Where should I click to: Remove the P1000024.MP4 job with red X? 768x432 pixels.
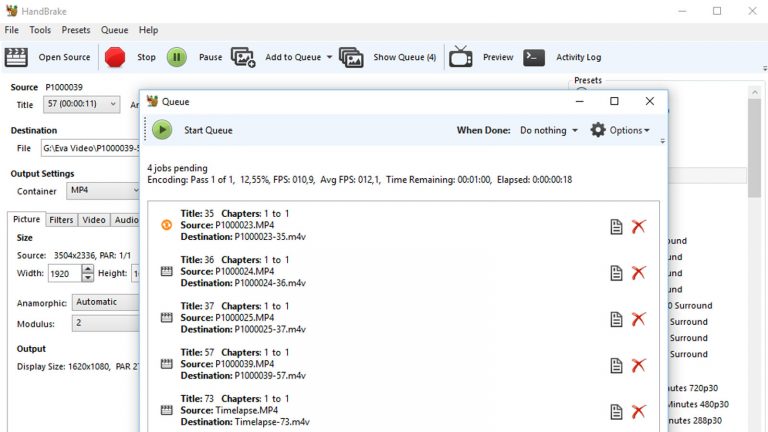pyautogui.click(x=638, y=273)
